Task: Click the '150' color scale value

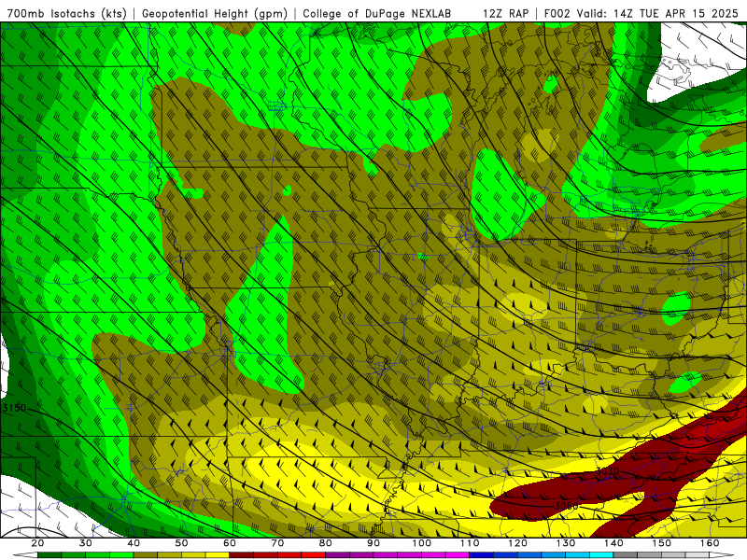Action: pyautogui.click(x=662, y=543)
